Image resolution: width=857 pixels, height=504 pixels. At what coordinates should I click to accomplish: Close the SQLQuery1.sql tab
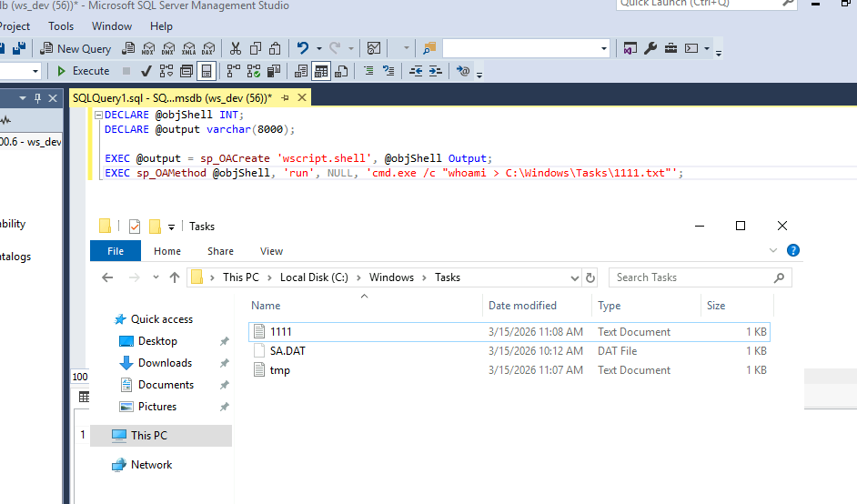pos(302,98)
